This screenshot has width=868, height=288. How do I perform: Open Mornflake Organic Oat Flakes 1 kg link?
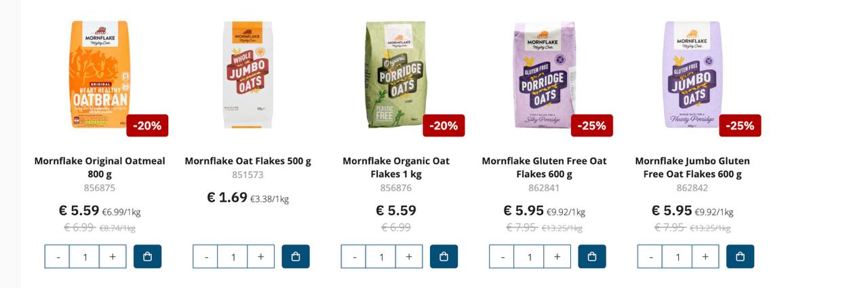tap(396, 167)
